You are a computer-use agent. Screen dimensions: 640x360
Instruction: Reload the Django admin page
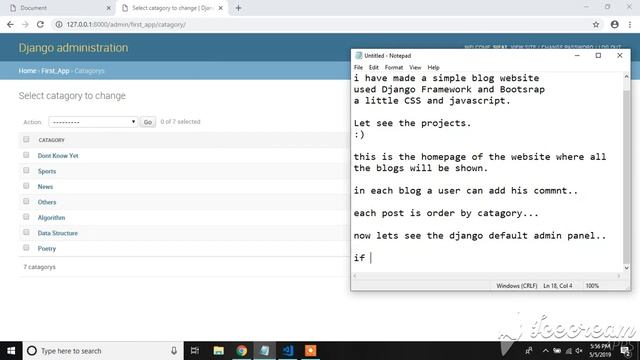click(40, 24)
